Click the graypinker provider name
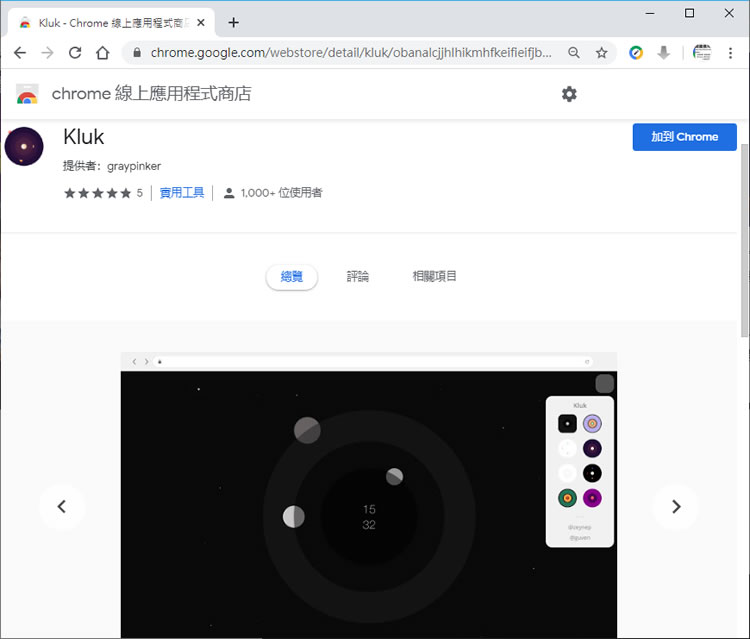Image resolution: width=750 pixels, height=639 pixels. point(134,166)
